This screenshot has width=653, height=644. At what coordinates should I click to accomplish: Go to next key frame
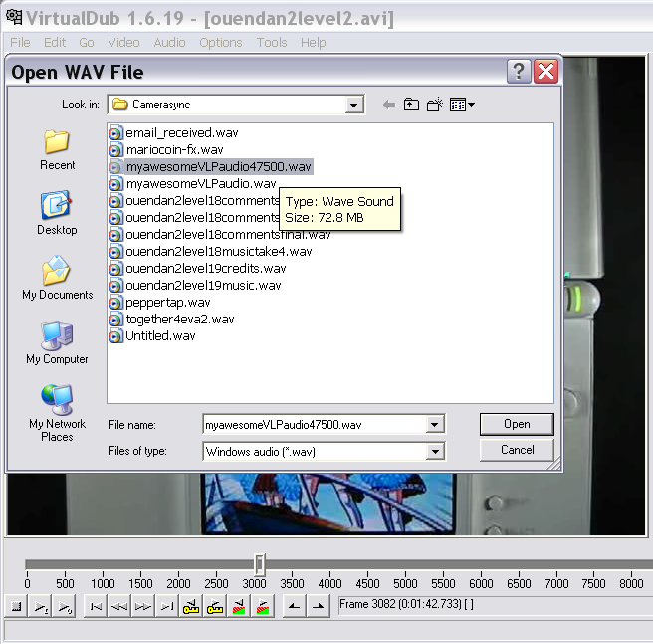pos(214,606)
